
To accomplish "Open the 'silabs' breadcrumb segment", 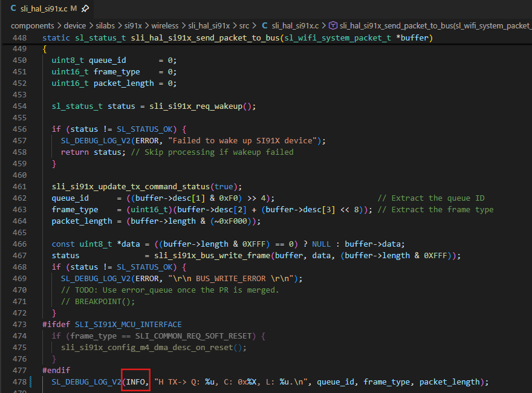I will (x=105, y=26).
